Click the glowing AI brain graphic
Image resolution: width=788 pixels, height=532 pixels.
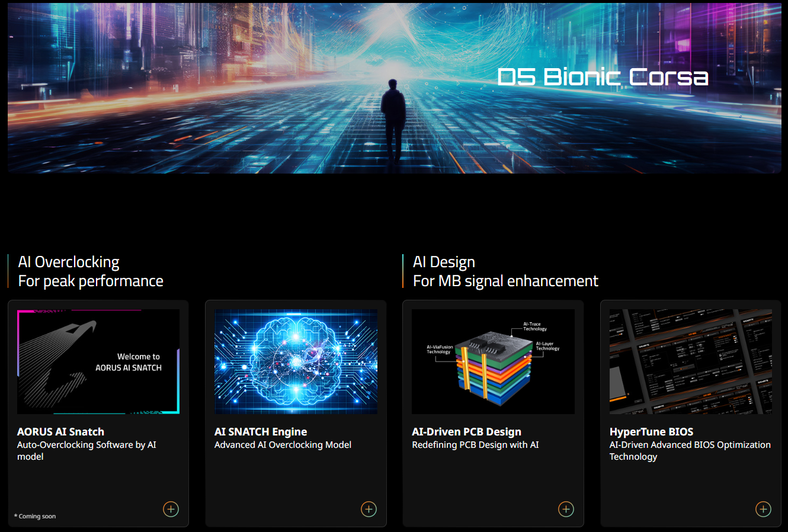pyautogui.click(x=296, y=361)
